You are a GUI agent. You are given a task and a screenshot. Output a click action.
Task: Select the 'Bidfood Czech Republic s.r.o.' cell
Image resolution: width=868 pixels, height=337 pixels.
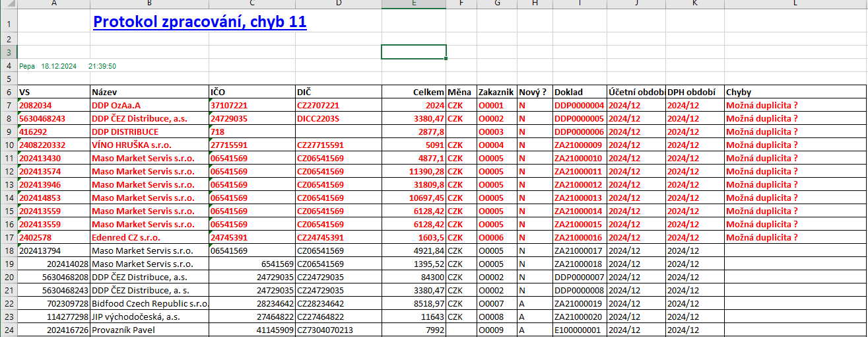coord(149,303)
